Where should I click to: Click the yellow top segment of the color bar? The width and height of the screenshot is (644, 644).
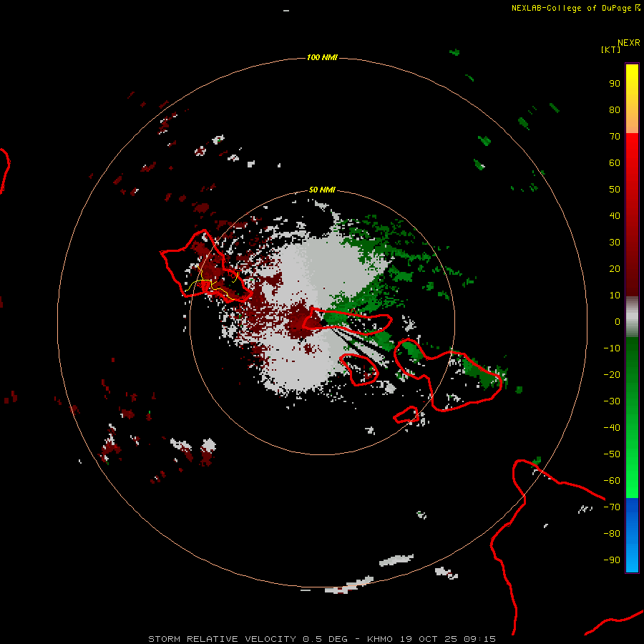coord(632,99)
